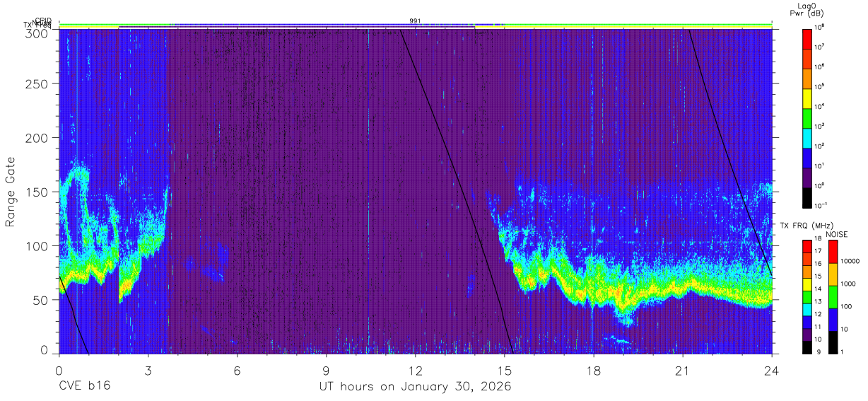
Task: Click the '21' tick on the UT hours axis
Action: [x=683, y=371]
